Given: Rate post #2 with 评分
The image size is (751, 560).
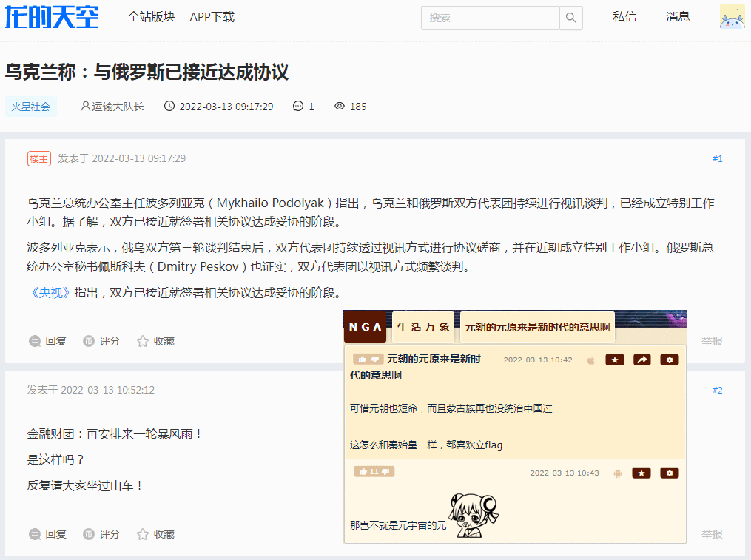Looking at the screenshot, I should coord(101,534).
